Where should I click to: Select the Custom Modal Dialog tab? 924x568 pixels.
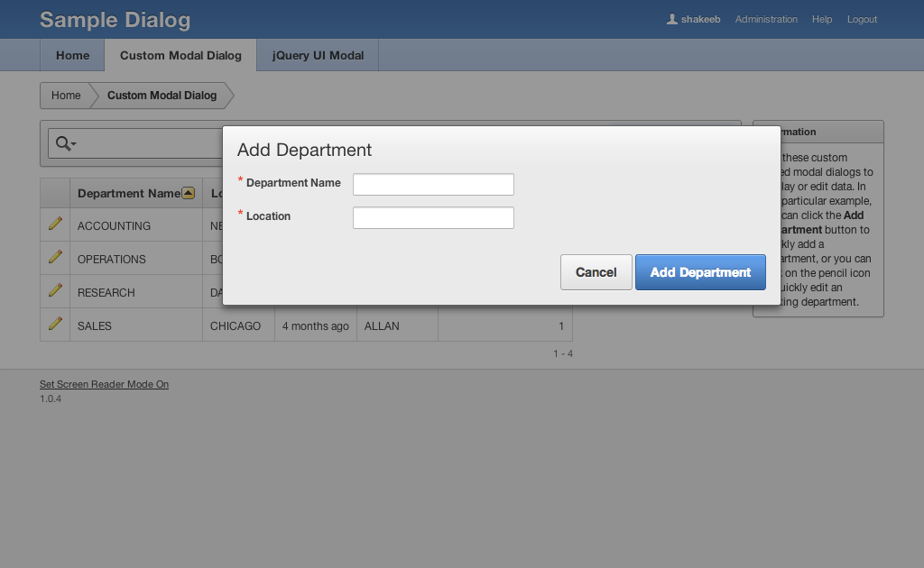click(x=180, y=55)
